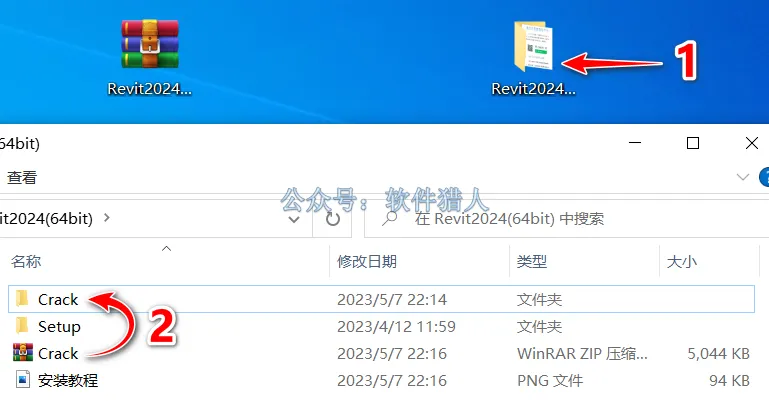769x401 pixels.
Task: Click the refresh button beside address bar
Action: click(333, 219)
